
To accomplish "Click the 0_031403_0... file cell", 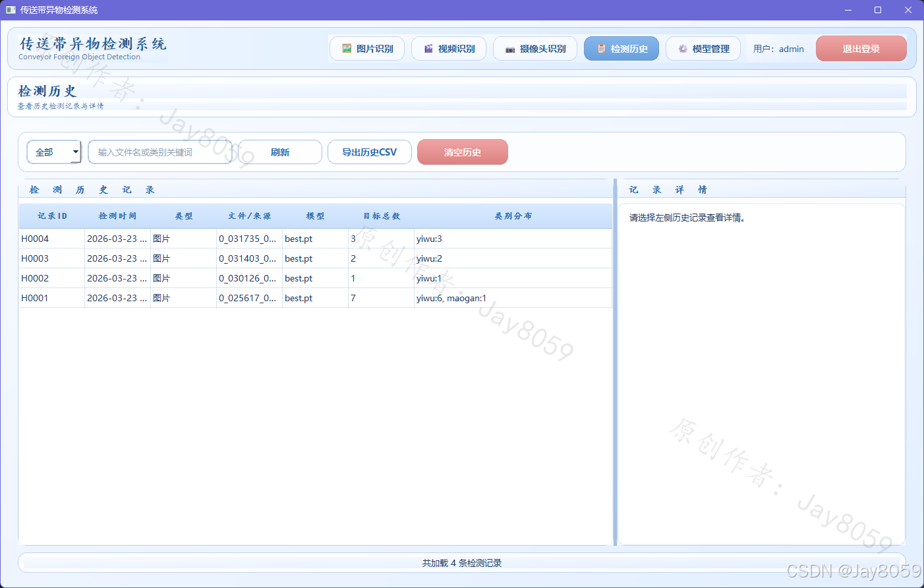I will [x=250, y=258].
